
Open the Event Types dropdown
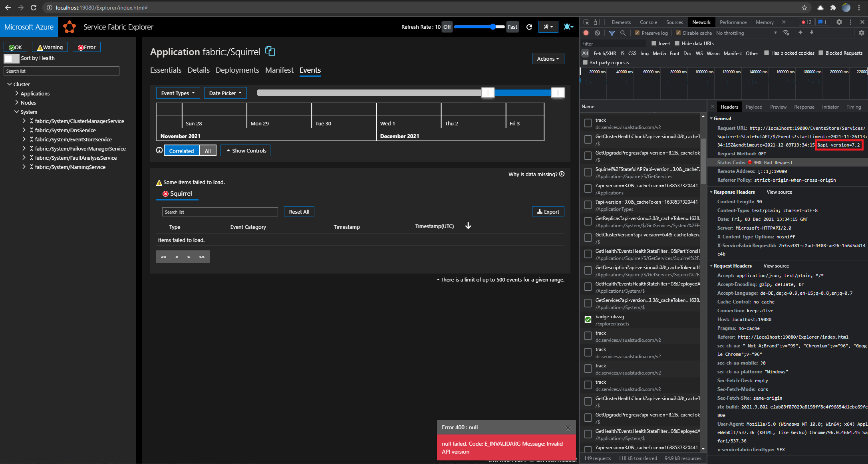tap(178, 93)
